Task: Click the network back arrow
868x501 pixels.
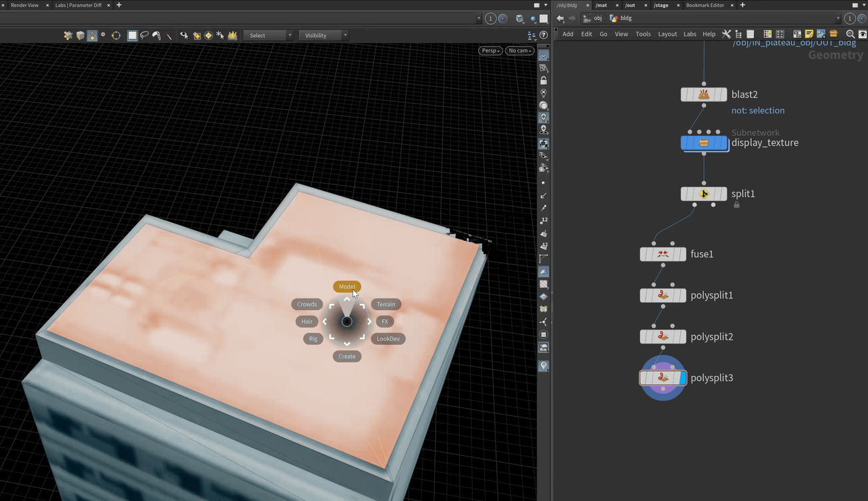Action: point(561,19)
